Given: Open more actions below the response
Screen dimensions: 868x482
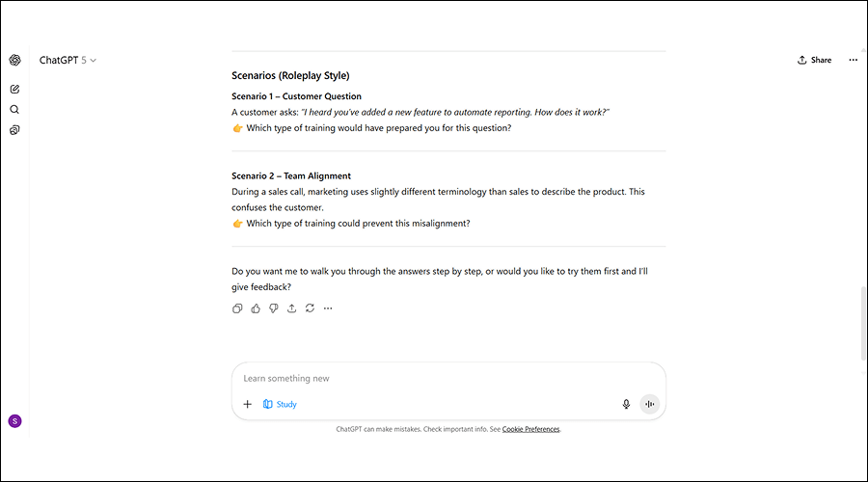Looking at the screenshot, I should pyautogui.click(x=328, y=308).
